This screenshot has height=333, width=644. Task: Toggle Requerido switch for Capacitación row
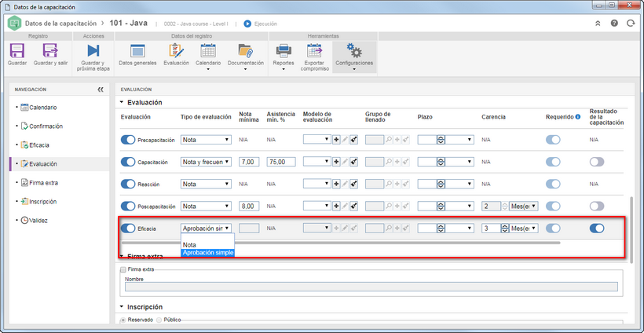(x=553, y=162)
